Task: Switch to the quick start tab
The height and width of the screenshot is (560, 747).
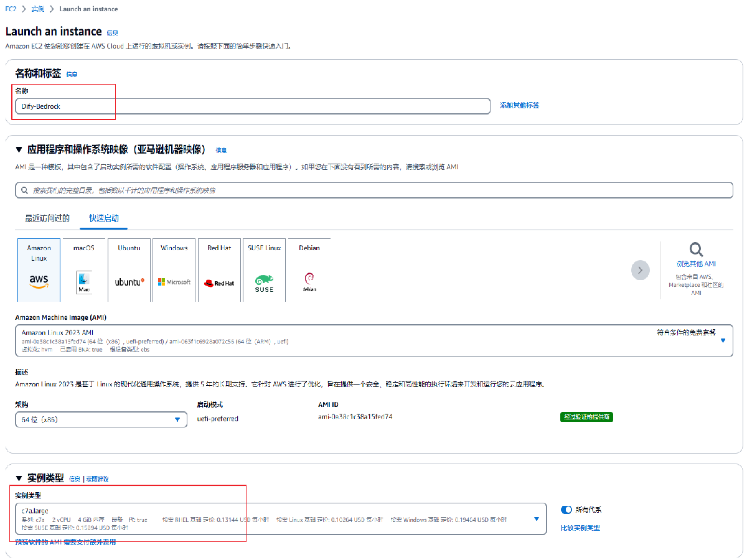Action: [x=104, y=218]
